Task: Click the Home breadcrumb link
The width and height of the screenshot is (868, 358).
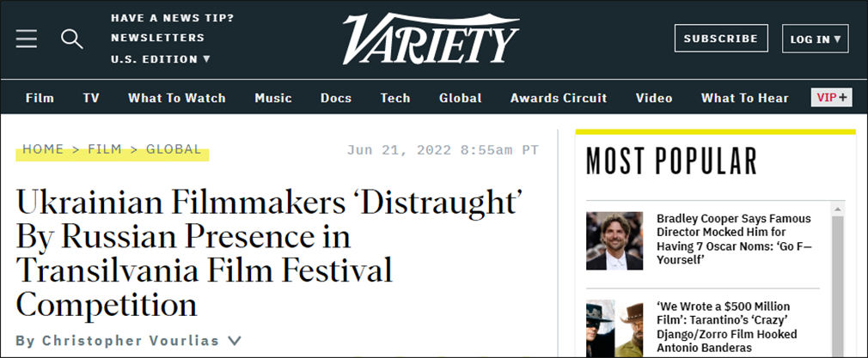Action: [x=43, y=149]
